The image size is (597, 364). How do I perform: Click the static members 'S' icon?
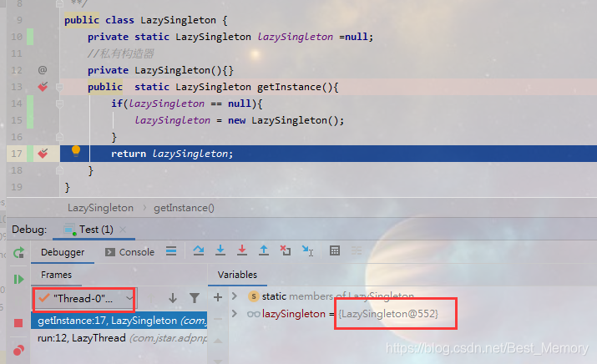[x=254, y=296]
